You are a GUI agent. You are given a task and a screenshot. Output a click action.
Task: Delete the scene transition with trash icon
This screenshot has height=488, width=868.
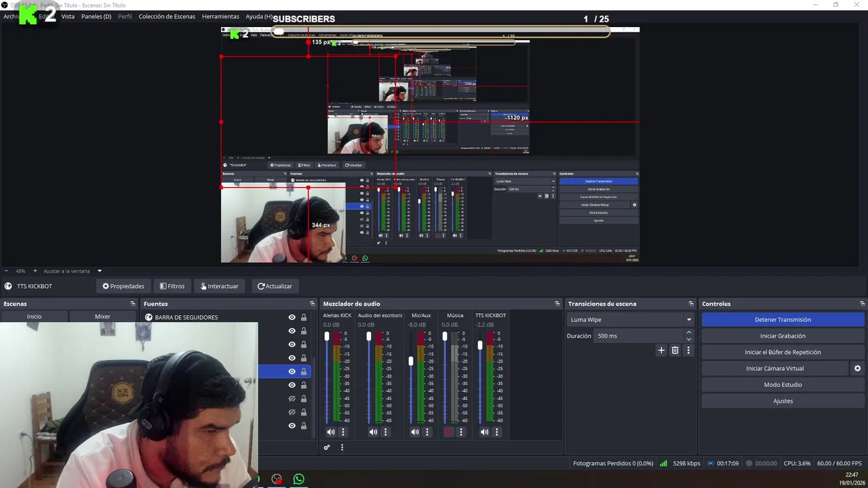(x=675, y=350)
